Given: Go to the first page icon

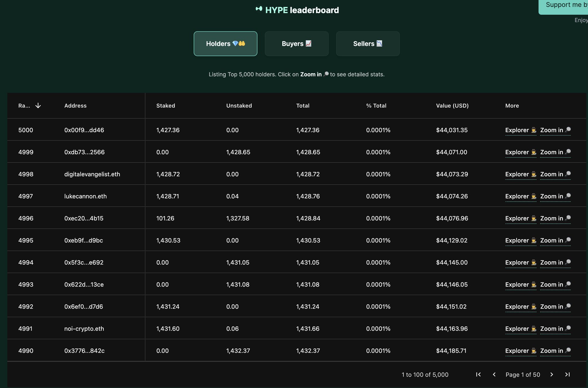Looking at the screenshot, I should (x=478, y=375).
